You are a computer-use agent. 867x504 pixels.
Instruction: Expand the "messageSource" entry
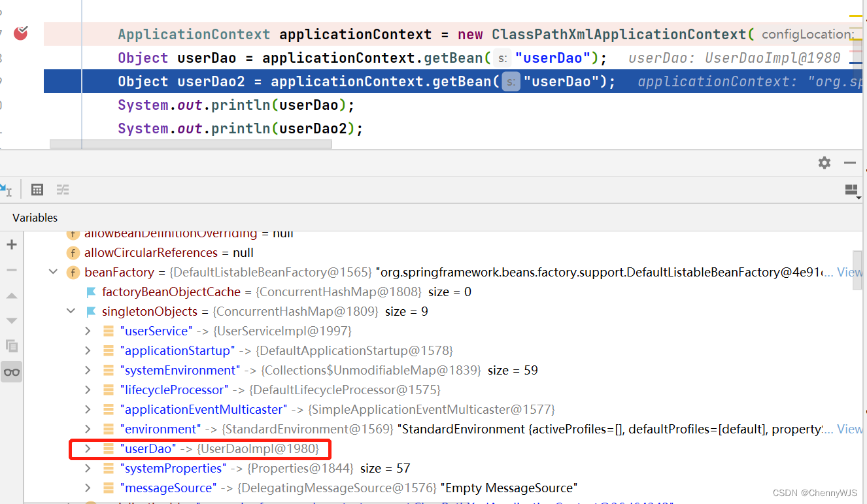pyautogui.click(x=88, y=488)
